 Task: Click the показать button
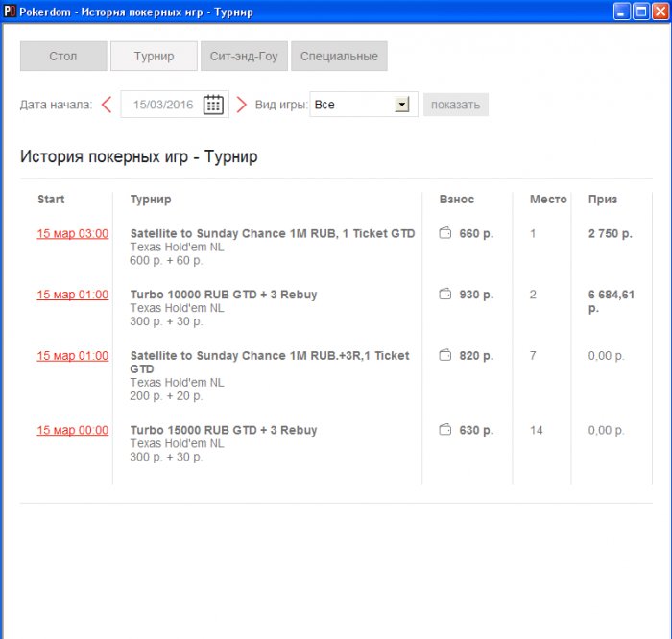[456, 105]
